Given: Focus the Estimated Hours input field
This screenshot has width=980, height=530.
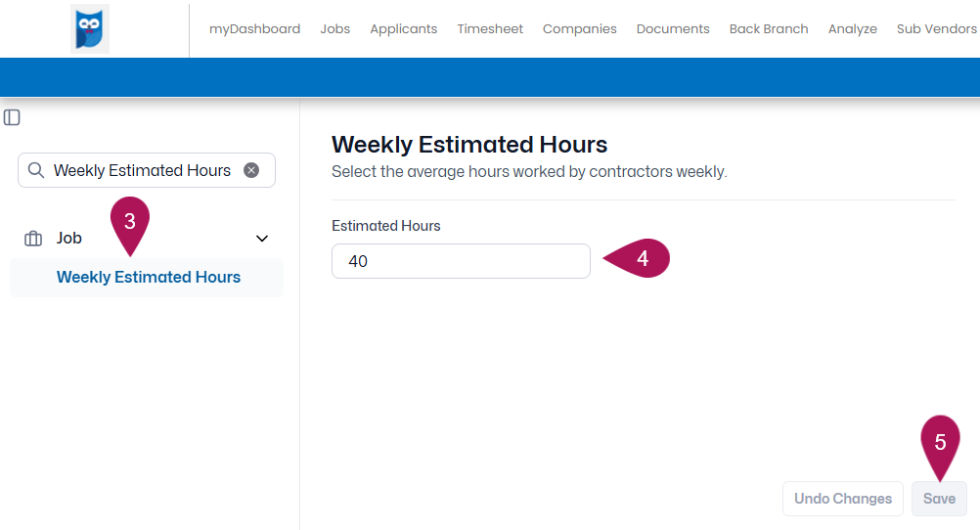Looking at the screenshot, I should (461, 261).
